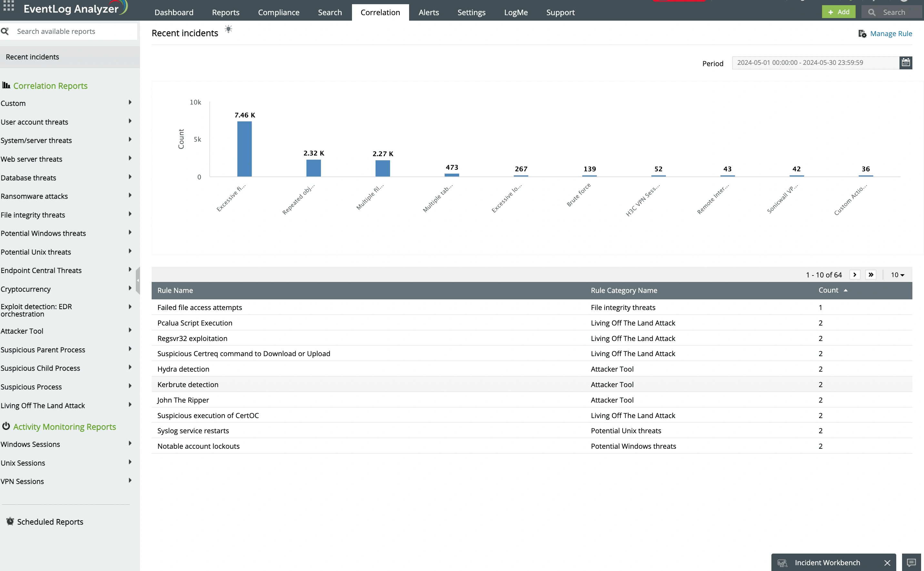The width and height of the screenshot is (924, 571).
Task: Collapse the left sidebar panel handle
Action: point(138,280)
